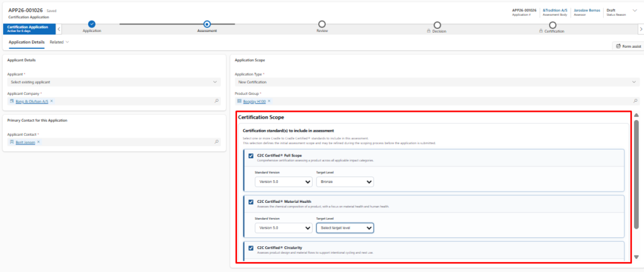Image resolution: width=644 pixels, height=272 pixels.
Task: Remove Beoplay H100 from Product Group
Action: pyautogui.click(x=269, y=101)
